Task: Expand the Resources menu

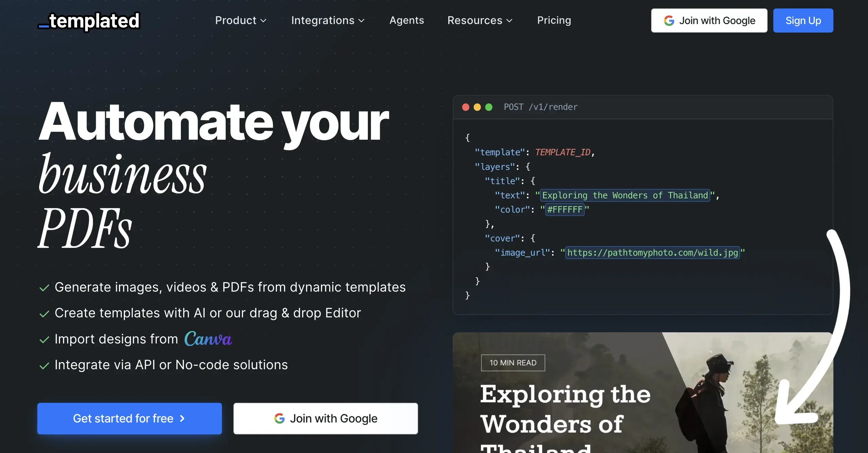Action: tap(480, 20)
